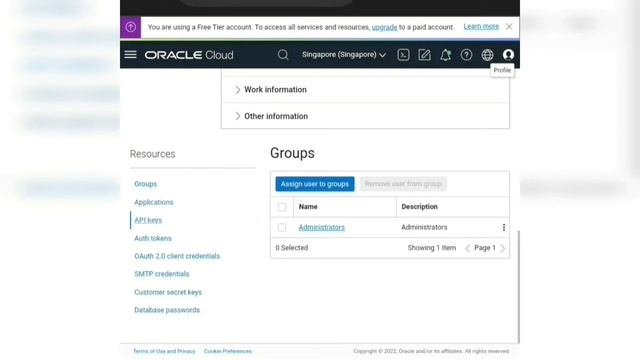Viewport: 640px width, 360px height.
Task: Click the vertical page scrollbar
Action: 518,287
